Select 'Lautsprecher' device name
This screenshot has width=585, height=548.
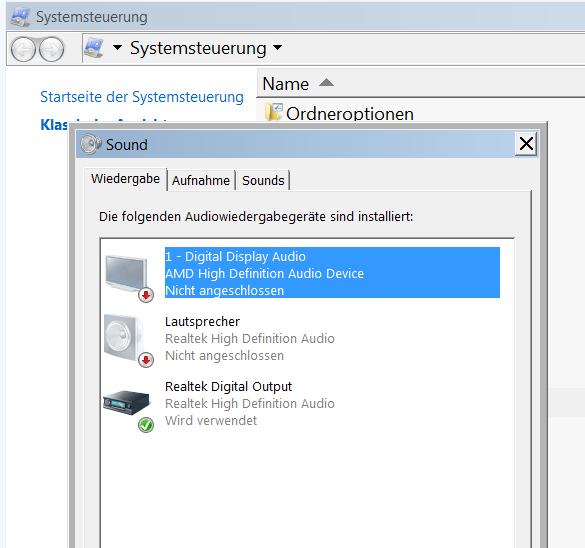202,322
